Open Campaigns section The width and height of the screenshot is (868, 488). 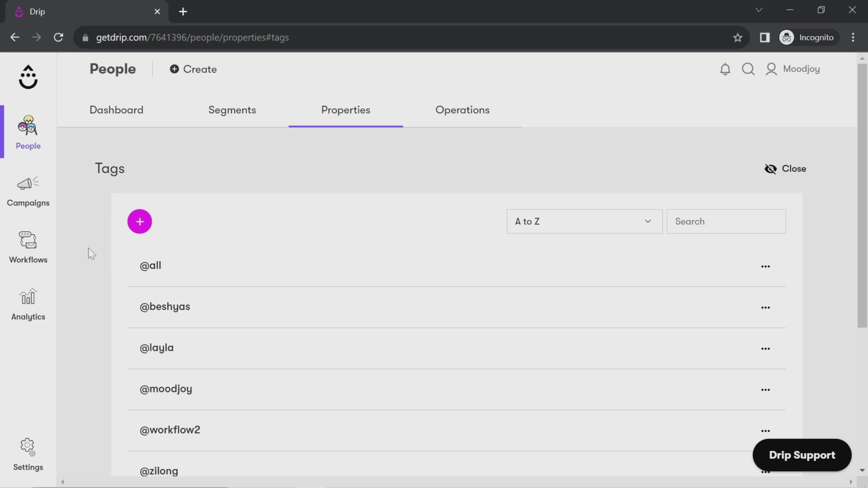click(x=28, y=191)
